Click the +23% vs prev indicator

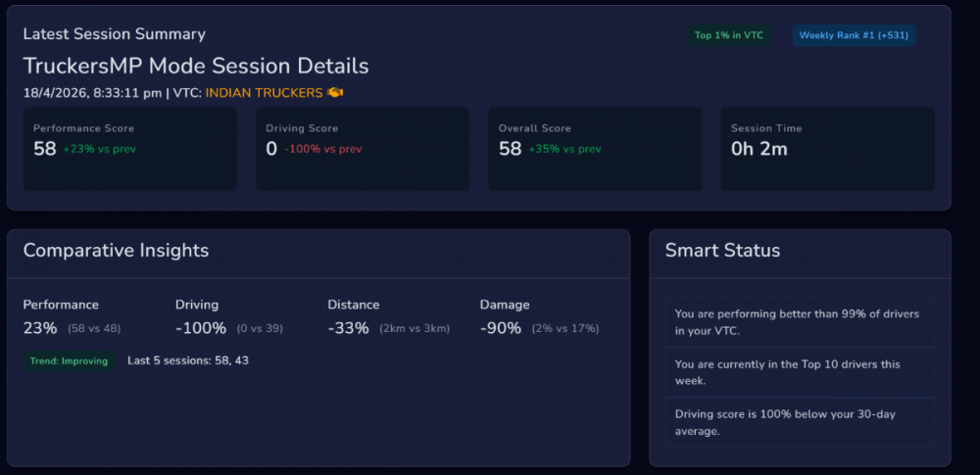[x=98, y=150]
